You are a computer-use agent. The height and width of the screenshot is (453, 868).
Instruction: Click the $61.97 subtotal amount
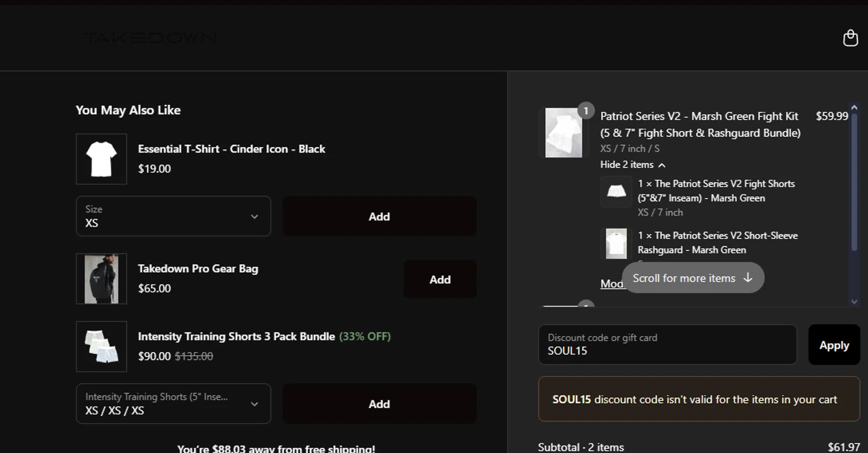click(844, 447)
